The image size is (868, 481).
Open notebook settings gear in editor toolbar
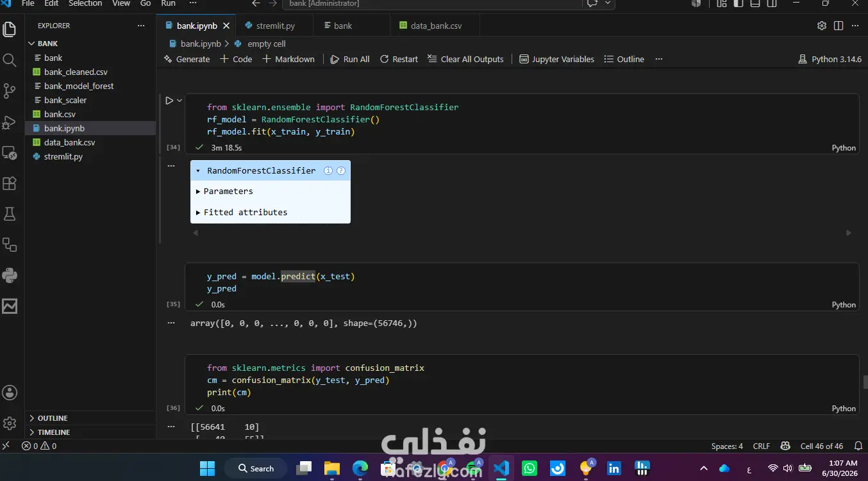pyautogui.click(x=822, y=26)
